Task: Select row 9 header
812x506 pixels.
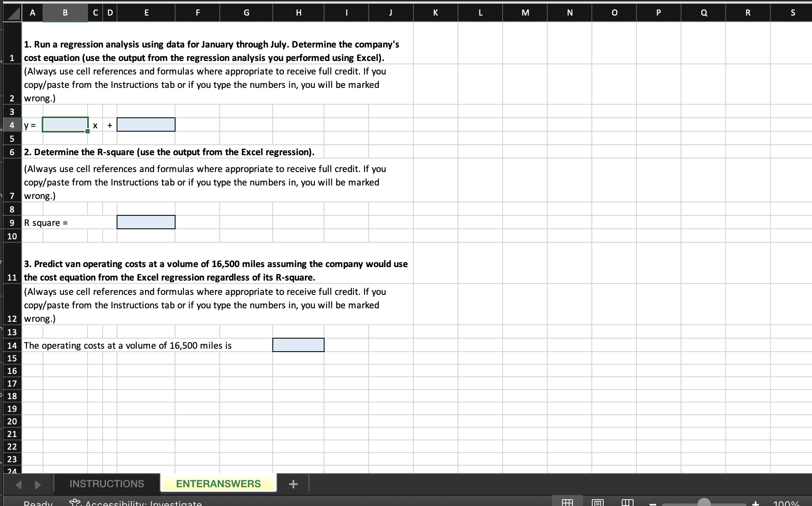Action: tap(12, 223)
